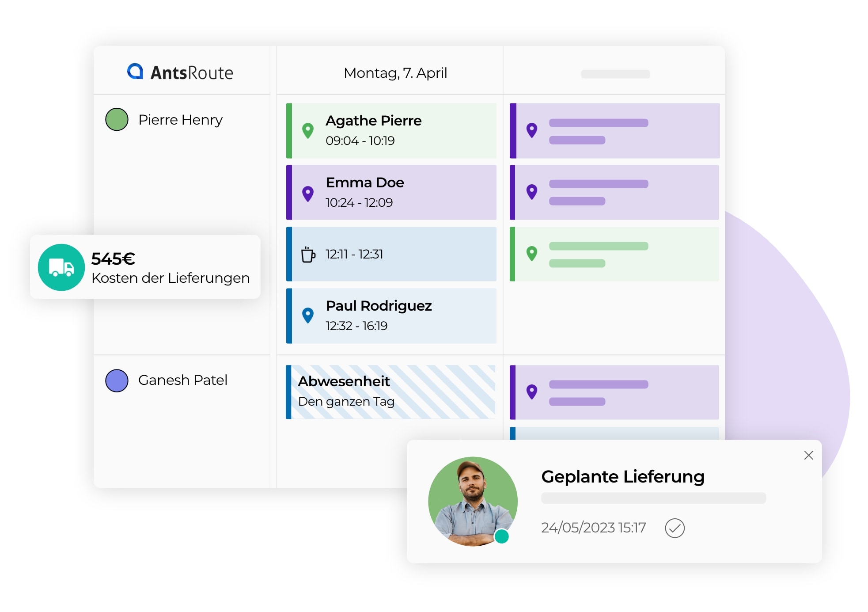Click the green online status dot on photo
Viewport: 868px width, 612px height.
pos(501,536)
